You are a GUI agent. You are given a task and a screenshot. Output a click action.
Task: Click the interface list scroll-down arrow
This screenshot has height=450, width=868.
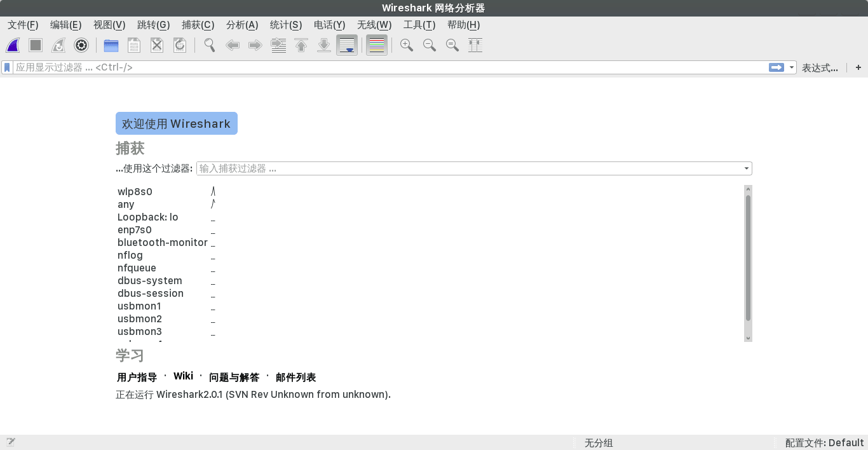748,338
